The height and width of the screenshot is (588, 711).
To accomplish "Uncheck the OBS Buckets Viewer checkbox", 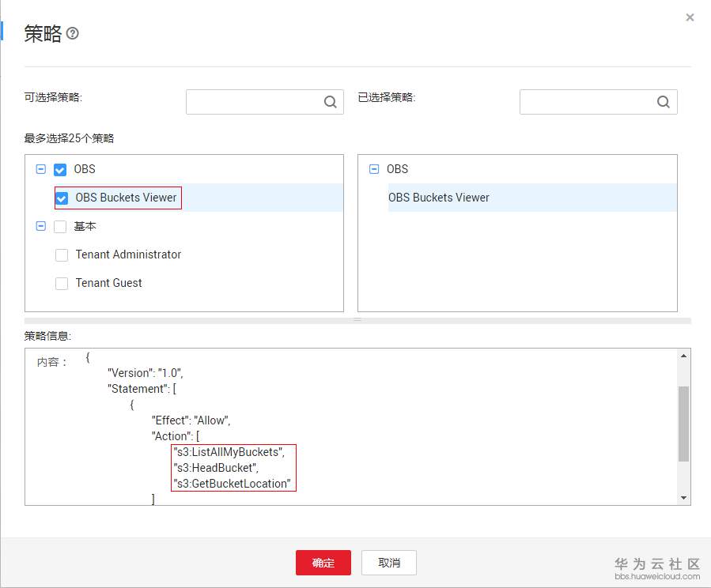I will pos(62,198).
